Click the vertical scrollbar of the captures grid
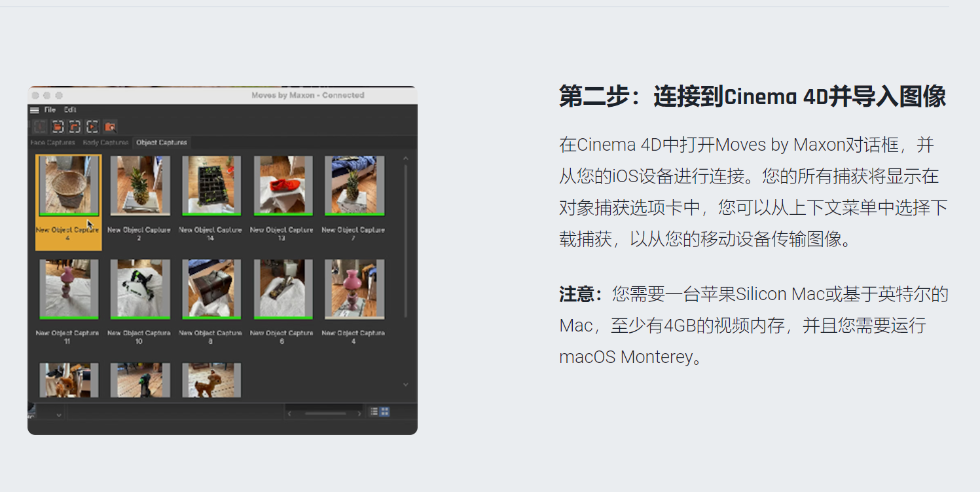This screenshot has width=980, height=492. pyautogui.click(x=406, y=241)
